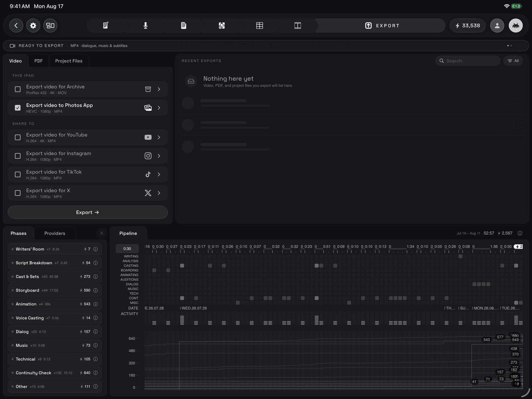This screenshot has height=399, width=532.
Task: Click the Instagram icon
Action: point(148,156)
